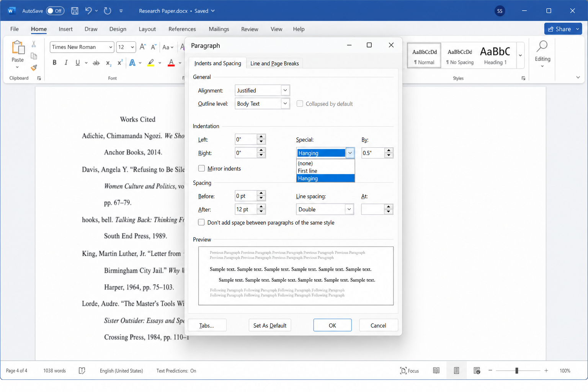Open the Editing search menu
588x392 pixels.
542,54
